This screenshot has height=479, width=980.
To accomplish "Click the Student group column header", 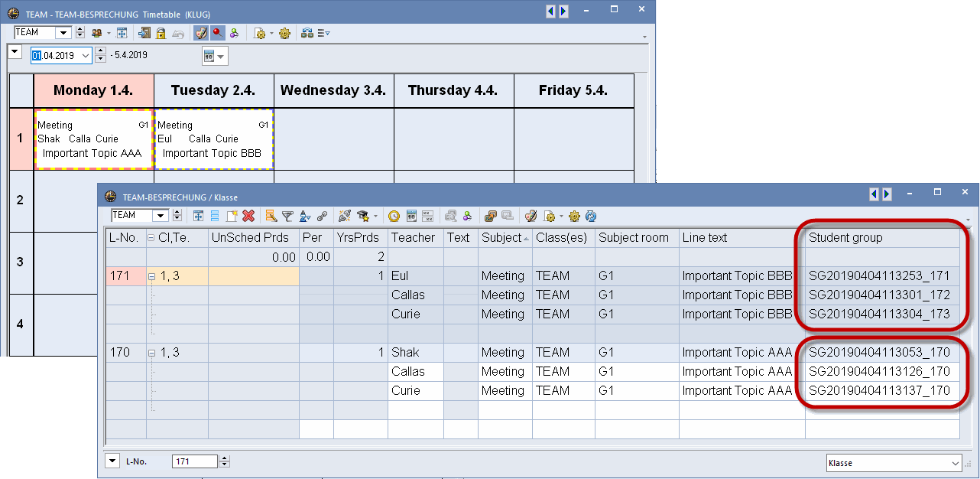I will coord(845,237).
